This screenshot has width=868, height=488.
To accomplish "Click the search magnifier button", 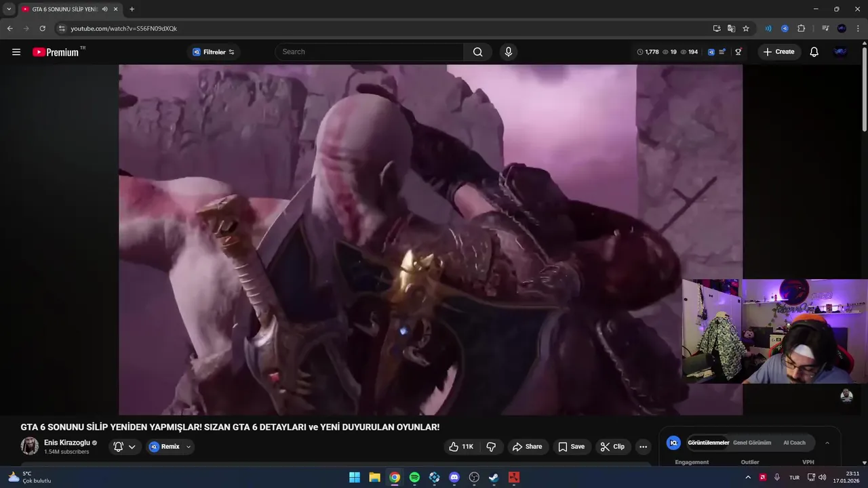I will point(478,52).
